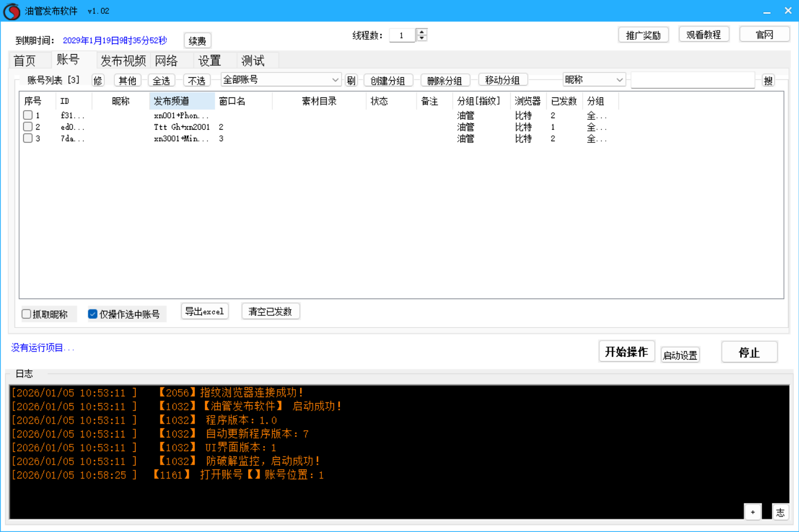Click the 续费 renew button

point(197,41)
